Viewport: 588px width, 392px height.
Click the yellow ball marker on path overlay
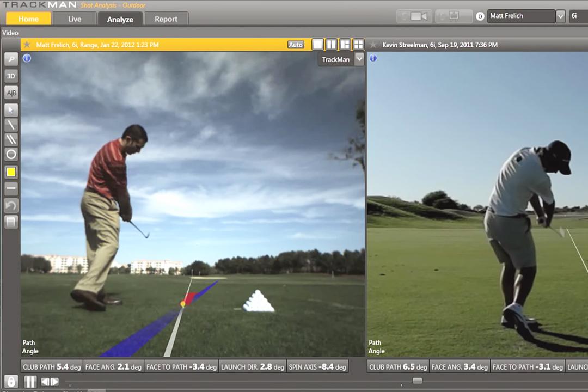click(183, 304)
